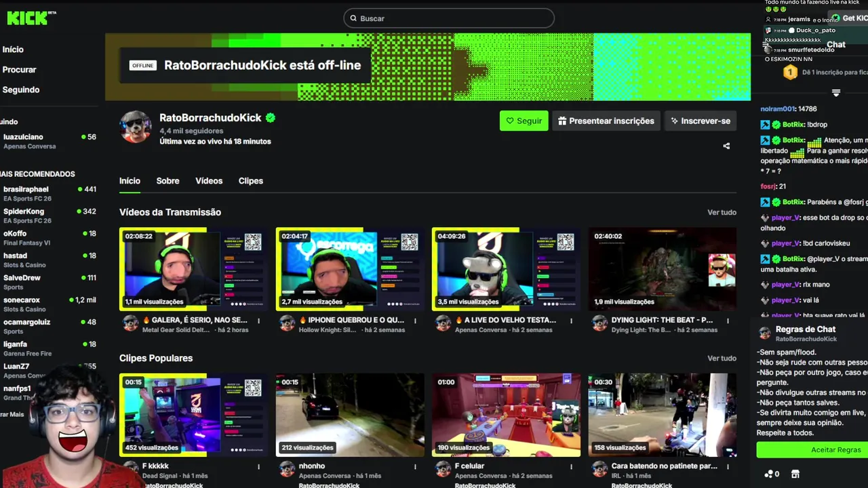Viewport: 868px width, 488px height.
Task: Open options menu for IPHONE QUEBROU video
Action: (x=415, y=321)
